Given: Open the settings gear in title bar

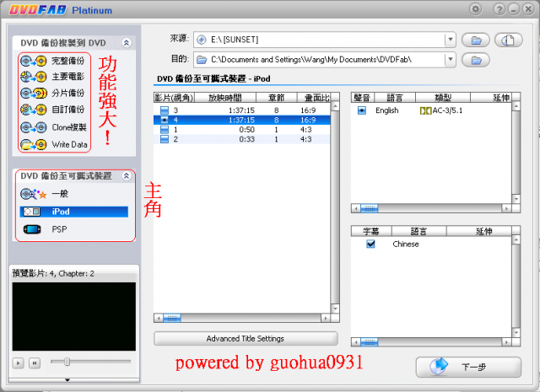Looking at the screenshot, I should [476, 9].
